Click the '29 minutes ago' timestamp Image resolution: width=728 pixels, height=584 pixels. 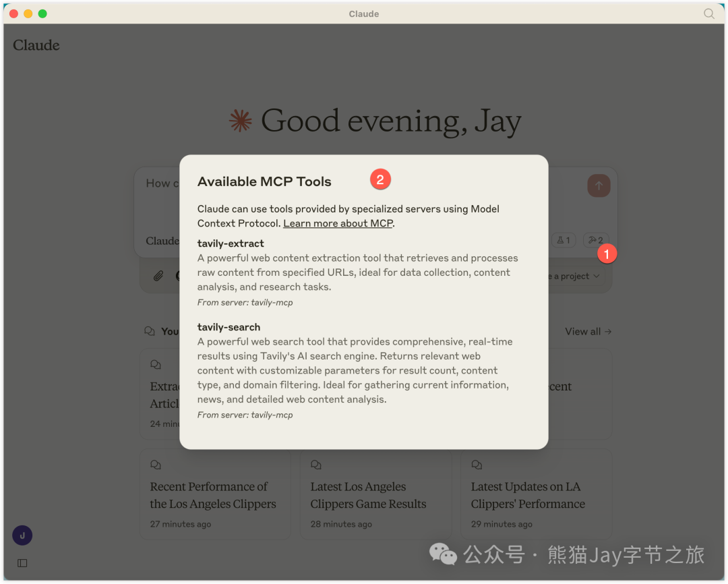pos(502,524)
